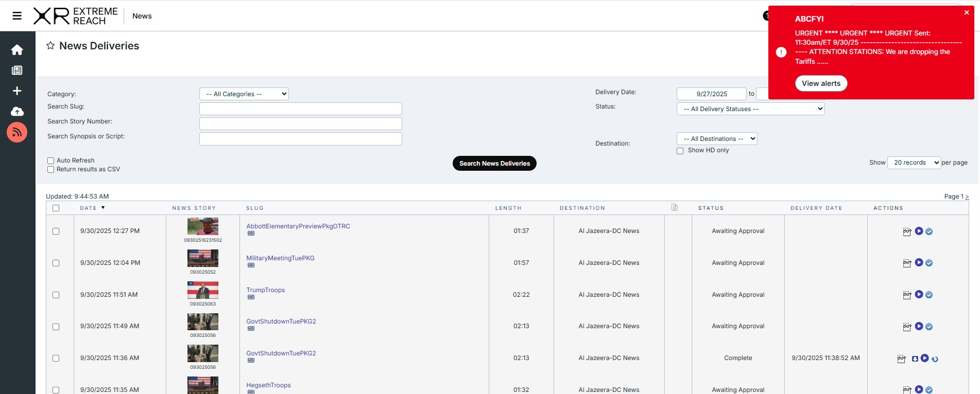Favorite News Deliveries with the star icon
980x394 pixels.
click(50, 46)
